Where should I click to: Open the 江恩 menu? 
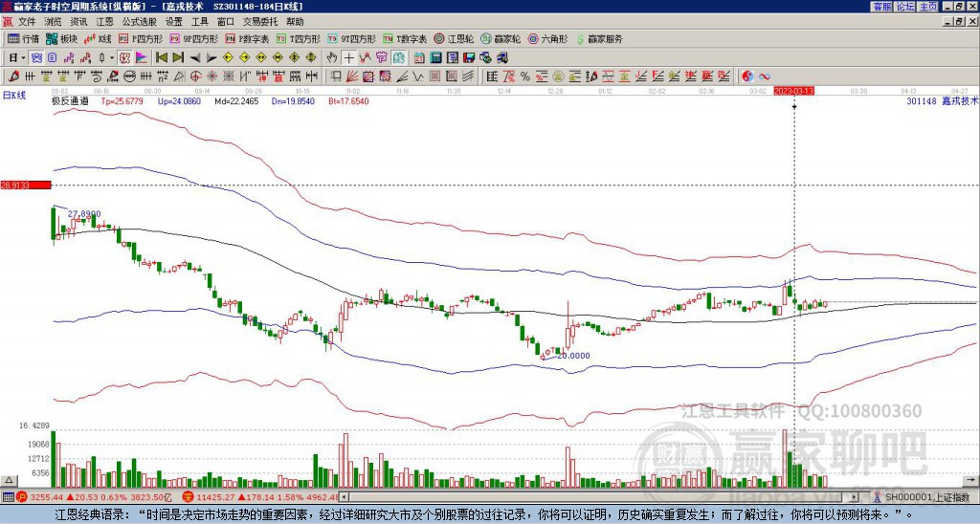click(x=105, y=22)
